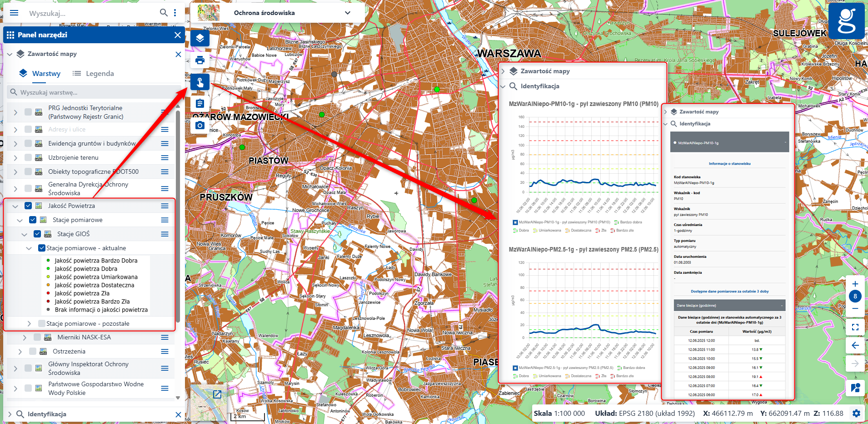Toggle the Uzbrojenie terenu layer checkbox
The width and height of the screenshot is (868, 424).
click(28, 157)
